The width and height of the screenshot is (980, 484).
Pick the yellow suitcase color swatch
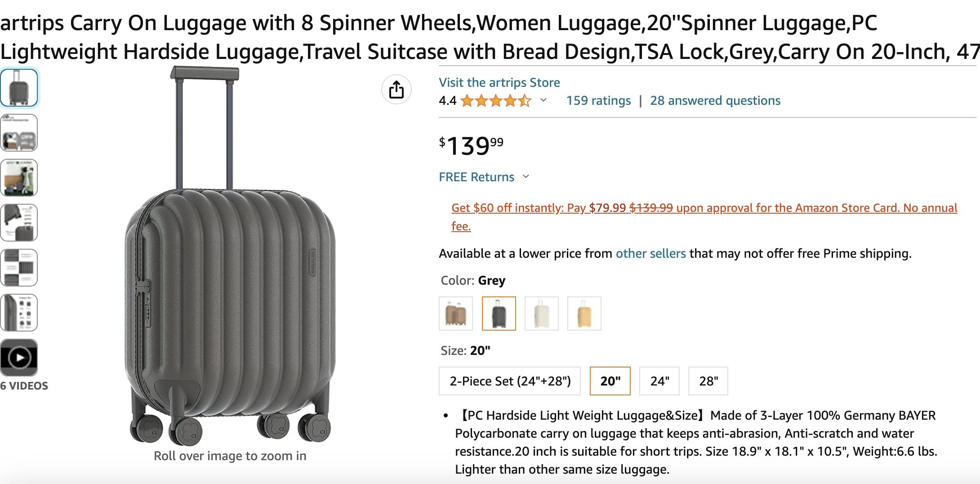click(x=584, y=314)
